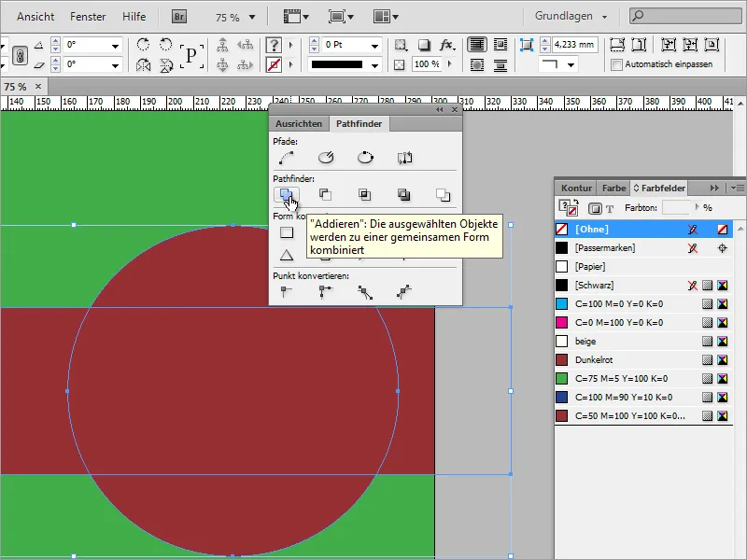Click the smooth point convert icon
The height and width of the screenshot is (560, 747).
click(x=365, y=292)
